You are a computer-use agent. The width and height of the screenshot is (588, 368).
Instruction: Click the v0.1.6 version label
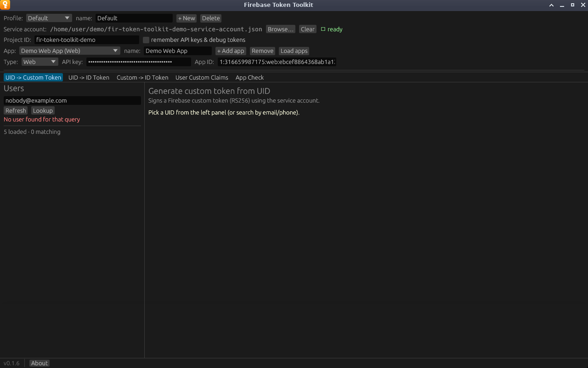(12, 363)
